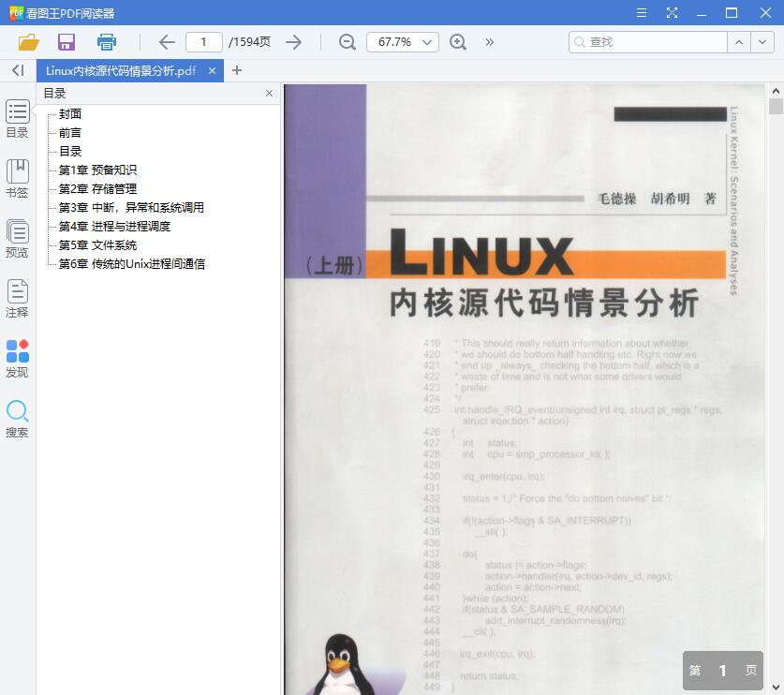The image size is (784, 695).
Task: Jump to 第6章 传统的Unix进程间通信
Action: [131, 264]
